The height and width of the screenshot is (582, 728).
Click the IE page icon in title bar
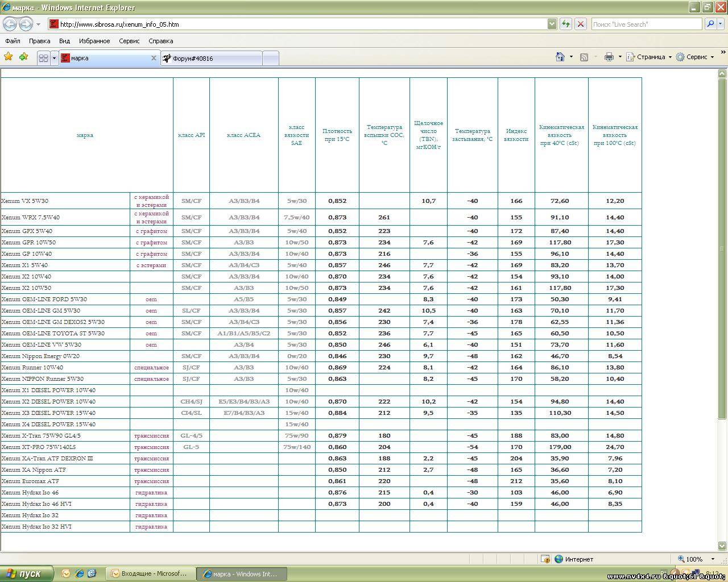(6, 7)
